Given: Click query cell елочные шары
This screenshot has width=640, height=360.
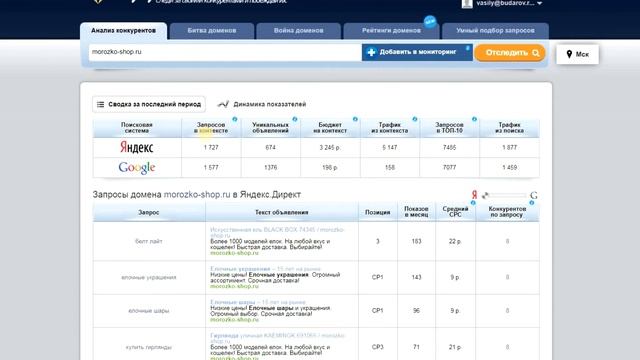Looking at the screenshot, I should pos(149,311).
